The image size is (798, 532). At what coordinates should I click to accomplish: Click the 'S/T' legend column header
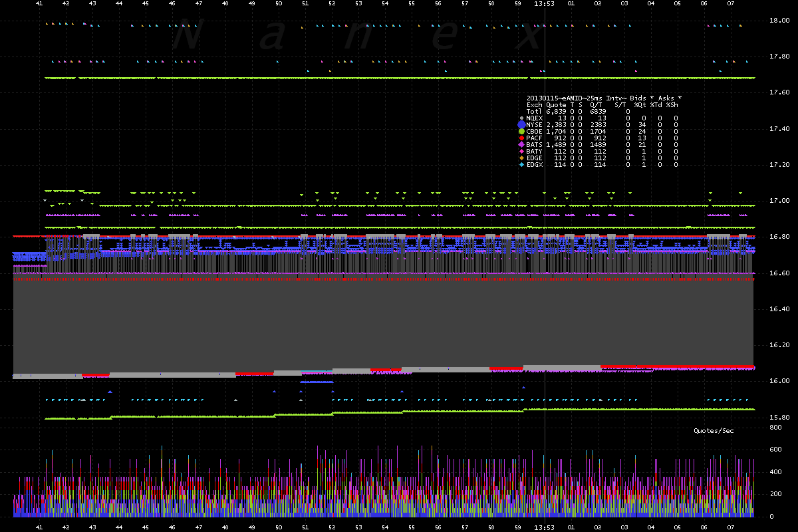tap(620, 104)
